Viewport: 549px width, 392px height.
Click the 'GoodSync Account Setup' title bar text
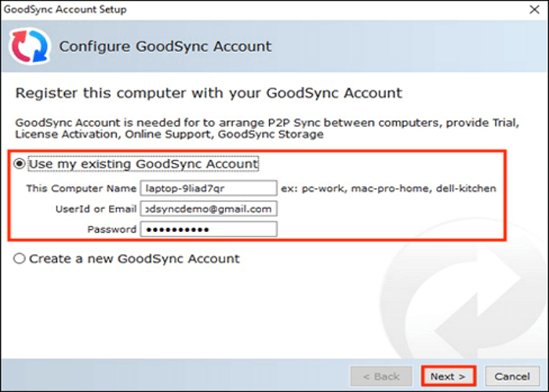coord(66,9)
